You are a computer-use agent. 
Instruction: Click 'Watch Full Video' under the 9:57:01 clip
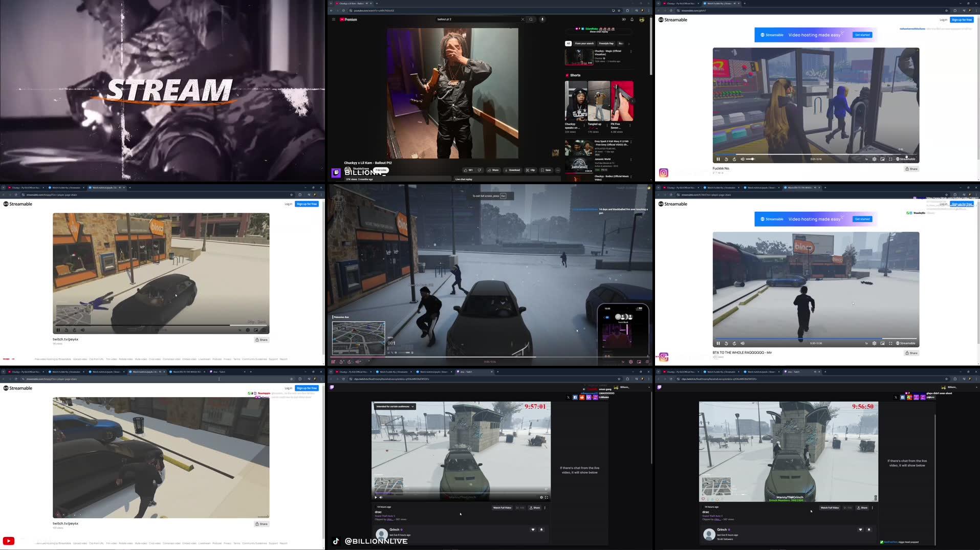tap(502, 508)
